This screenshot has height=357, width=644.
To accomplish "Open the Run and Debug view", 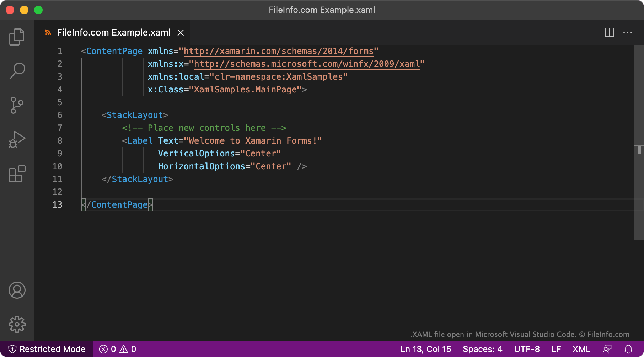I will tap(17, 139).
